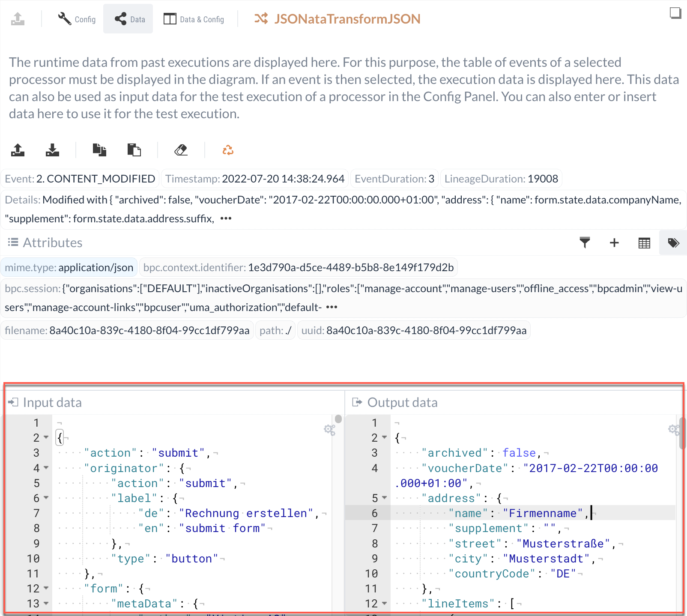Collapse input line 2 fold arrow

click(x=46, y=437)
